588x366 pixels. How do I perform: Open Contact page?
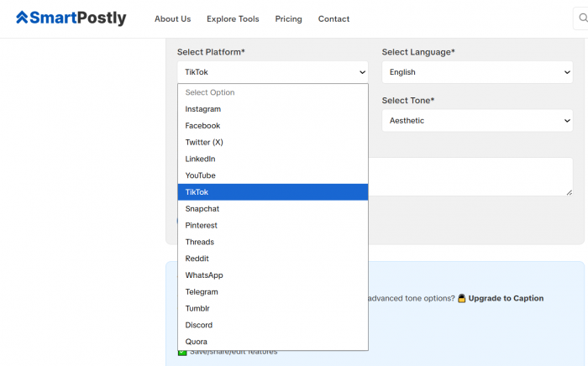tap(333, 18)
